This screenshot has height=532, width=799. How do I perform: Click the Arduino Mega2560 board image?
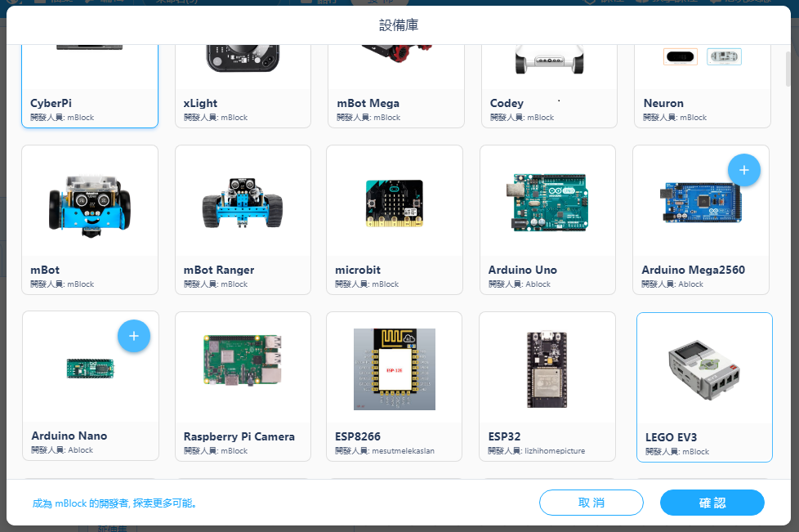coord(701,203)
